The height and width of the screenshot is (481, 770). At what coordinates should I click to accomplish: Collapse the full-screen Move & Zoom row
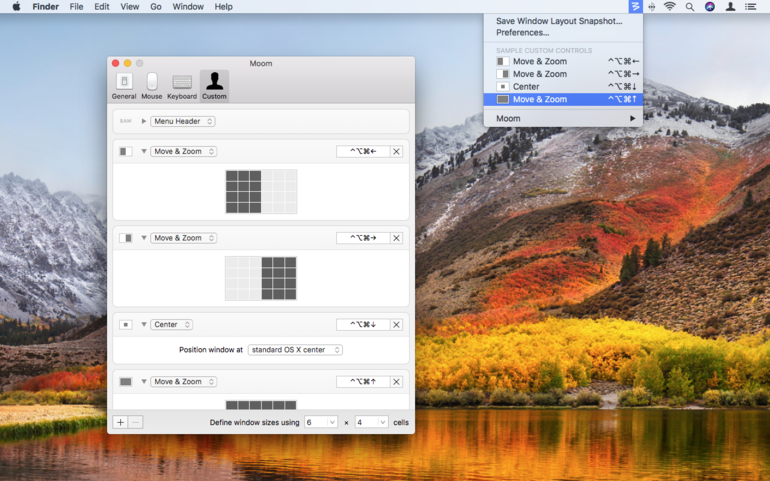click(143, 381)
